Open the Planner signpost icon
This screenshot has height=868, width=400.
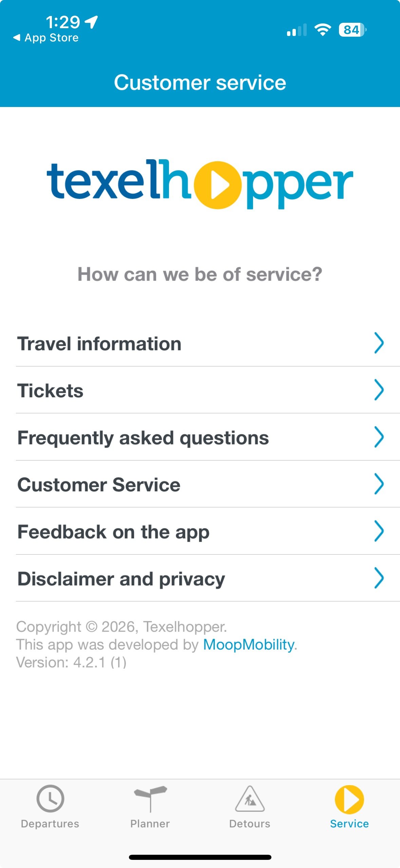click(150, 798)
